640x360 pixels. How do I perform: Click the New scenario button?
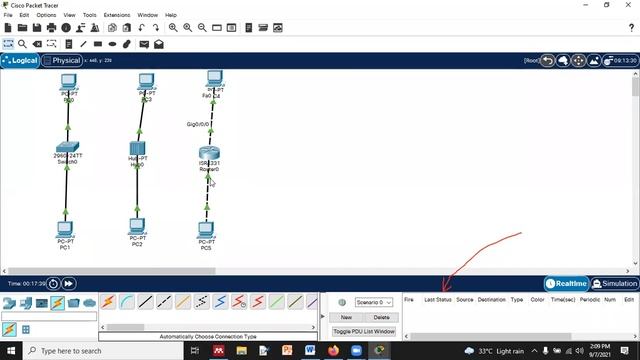pos(346,317)
